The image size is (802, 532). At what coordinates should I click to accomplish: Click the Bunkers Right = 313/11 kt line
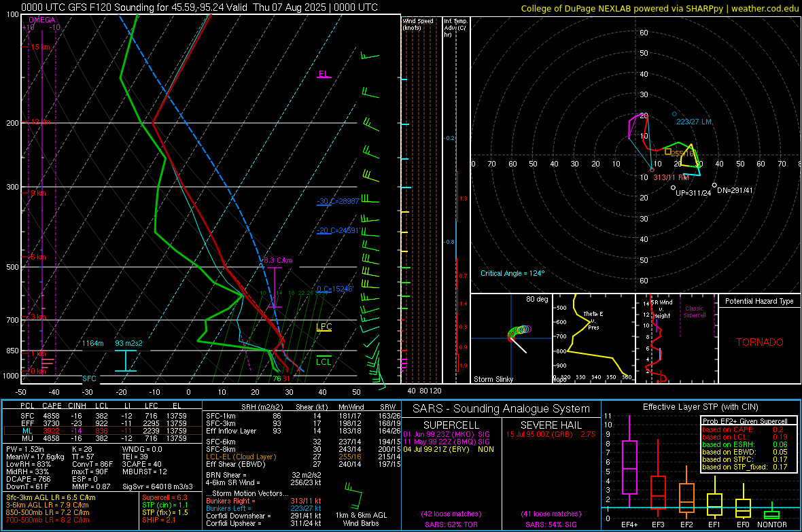264,501
